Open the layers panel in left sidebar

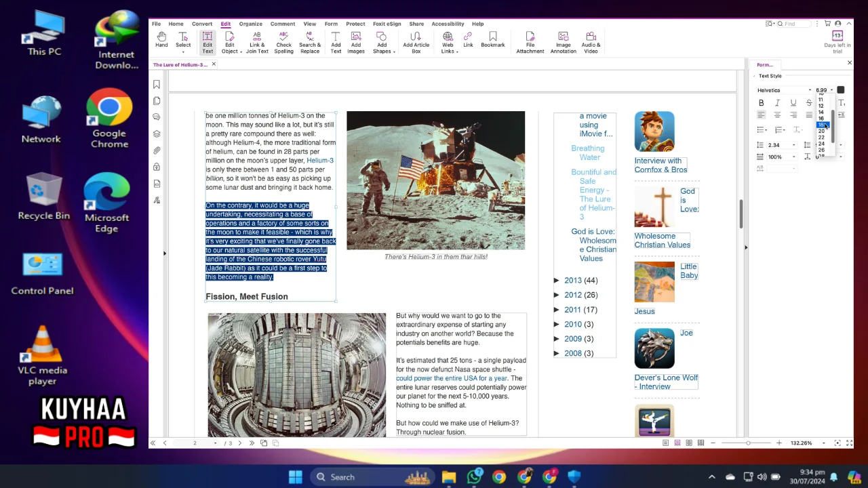[x=157, y=134]
